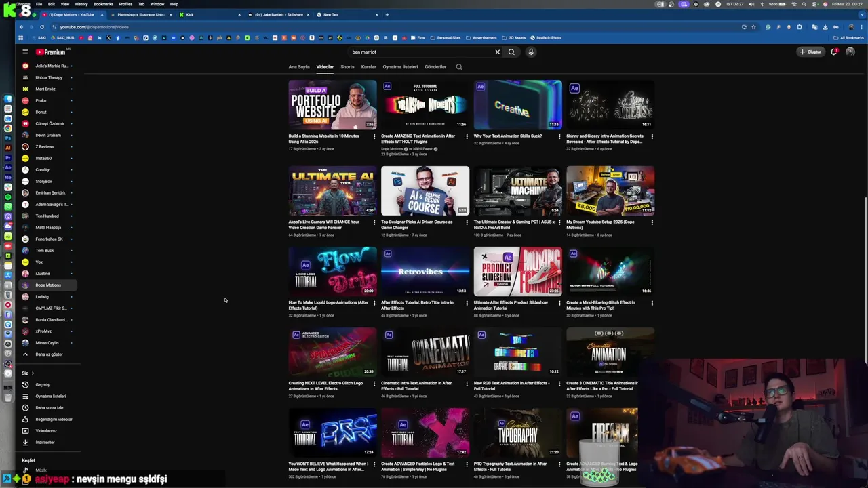Image resolution: width=868 pixels, height=488 pixels.
Task: Open the Facebook bookmark icon
Action: pyautogui.click(x=118, y=38)
